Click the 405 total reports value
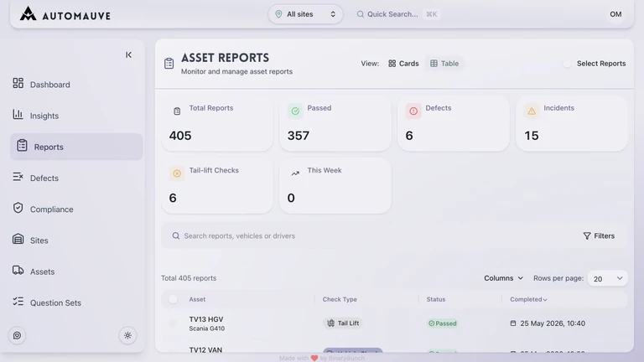 pyautogui.click(x=180, y=136)
